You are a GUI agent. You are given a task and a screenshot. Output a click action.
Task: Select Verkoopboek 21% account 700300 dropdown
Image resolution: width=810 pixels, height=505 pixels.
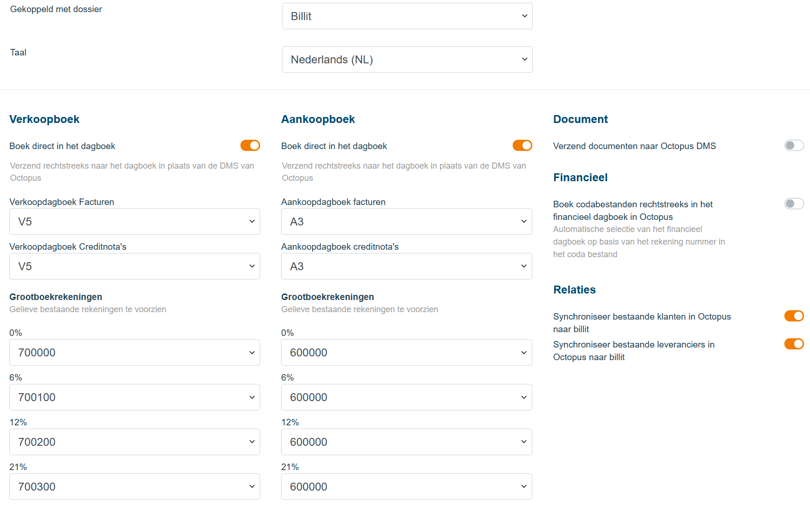pos(134,487)
